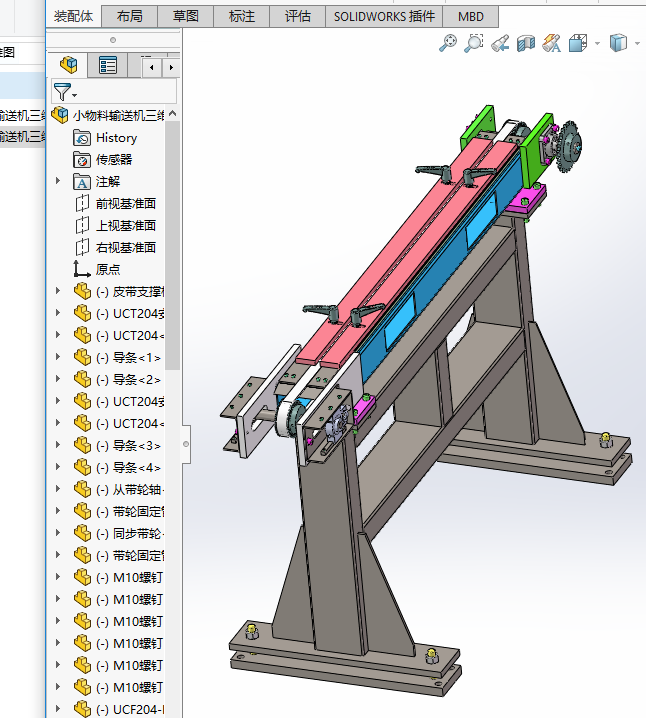
Task: Switch to the 装配体 tab
Action: pos(74,16)
